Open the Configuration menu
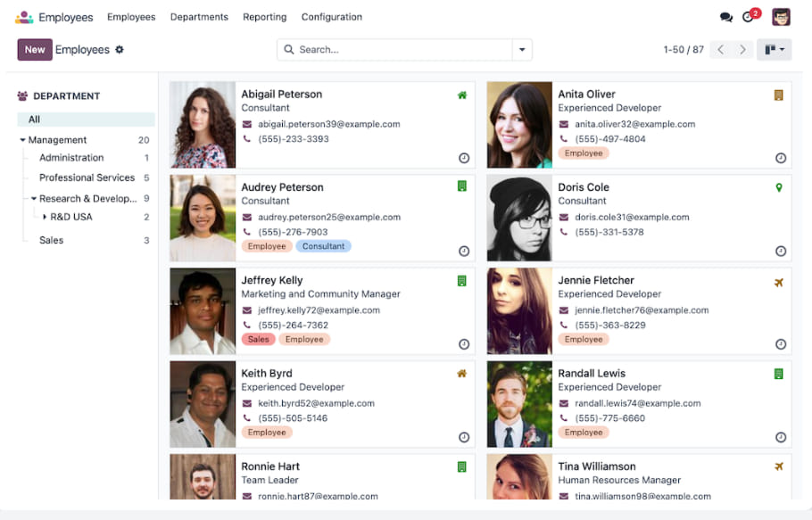The height and width of the screenshot is (520, 812). [331, 17]
